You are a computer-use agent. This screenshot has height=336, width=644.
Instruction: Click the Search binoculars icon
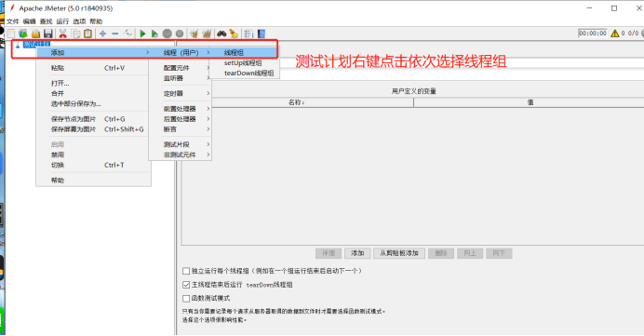pos(221,34)
